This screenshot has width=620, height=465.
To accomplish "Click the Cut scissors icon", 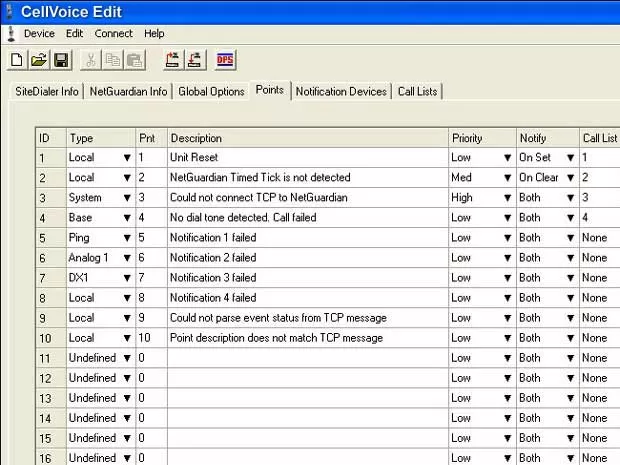I will pos(93,60).
